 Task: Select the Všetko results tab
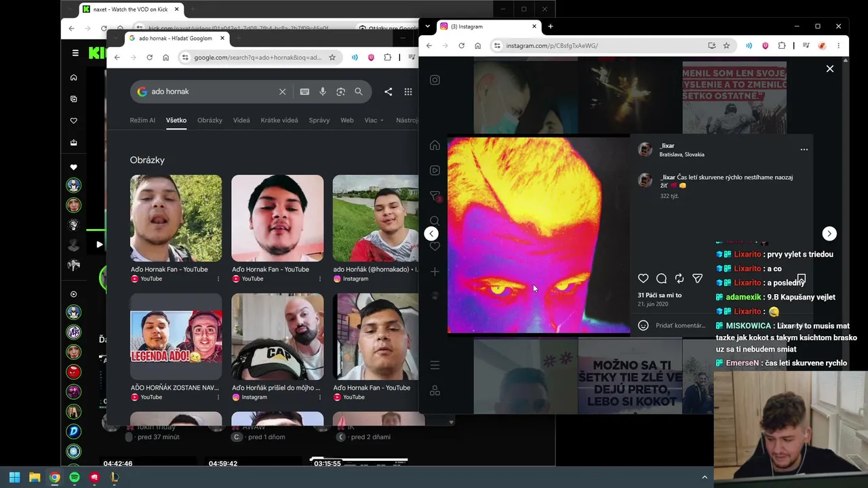176,120
